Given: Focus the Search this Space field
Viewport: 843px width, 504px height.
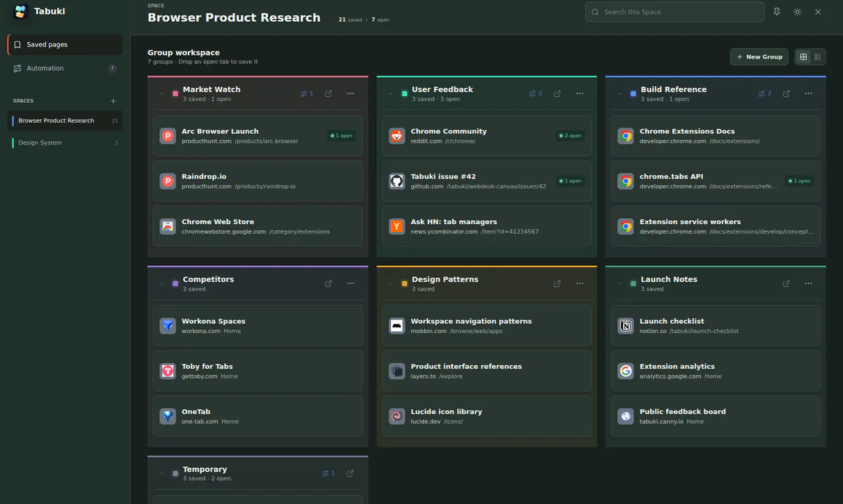Looking at the screenshot, I should click(675, 12).
